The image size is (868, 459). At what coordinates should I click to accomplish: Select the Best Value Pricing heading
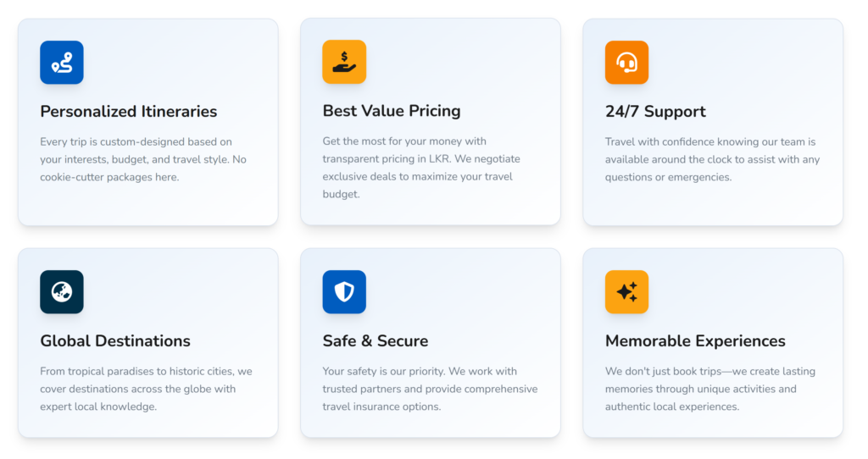392,111
